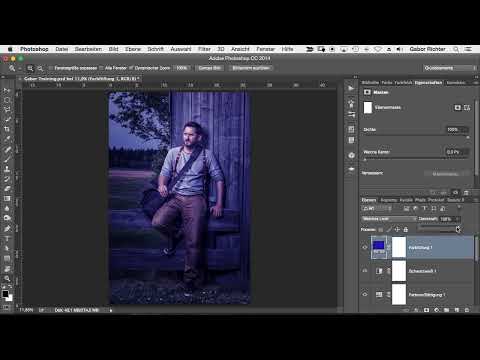The height and width of the screenshot is (360, 480).
Task: Click the Schwarzweiß 1 layer mask thumbnail
Action: point(399,271)
